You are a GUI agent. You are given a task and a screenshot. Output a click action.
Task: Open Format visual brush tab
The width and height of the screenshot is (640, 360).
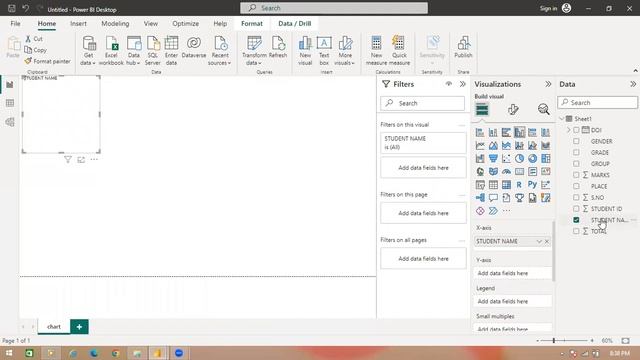pyautogui.click(x=513, y=109)
